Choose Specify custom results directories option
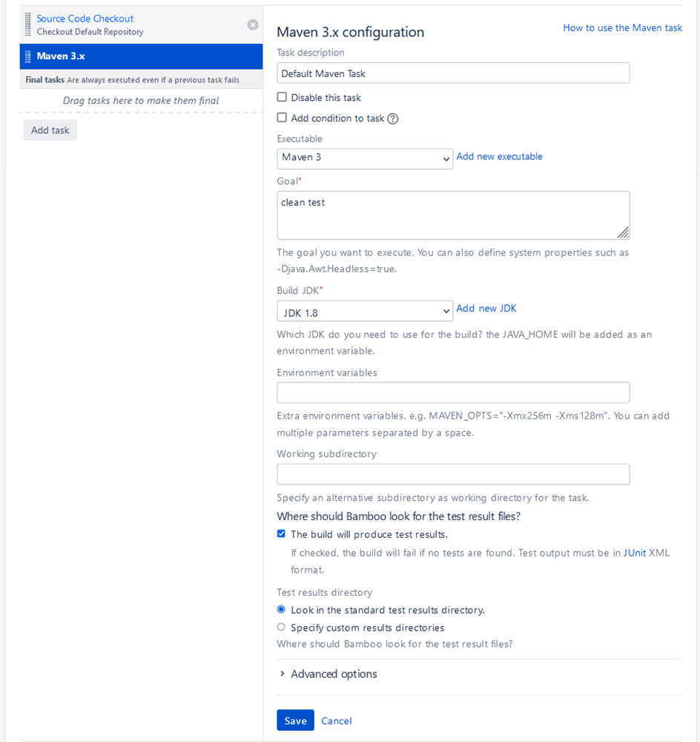The width and height of the screenshot is (700, 742). [x=281, y=627]
